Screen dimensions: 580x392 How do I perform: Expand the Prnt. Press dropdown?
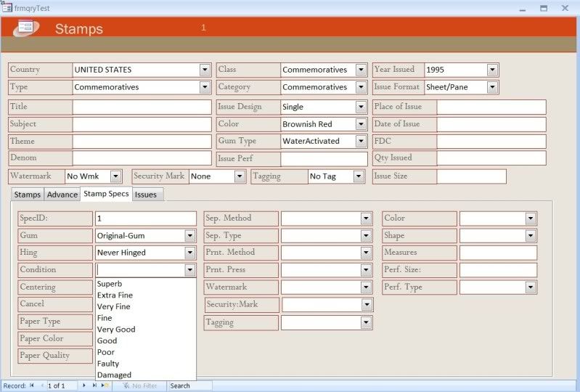pyautogui.click(x=366, y=270)
